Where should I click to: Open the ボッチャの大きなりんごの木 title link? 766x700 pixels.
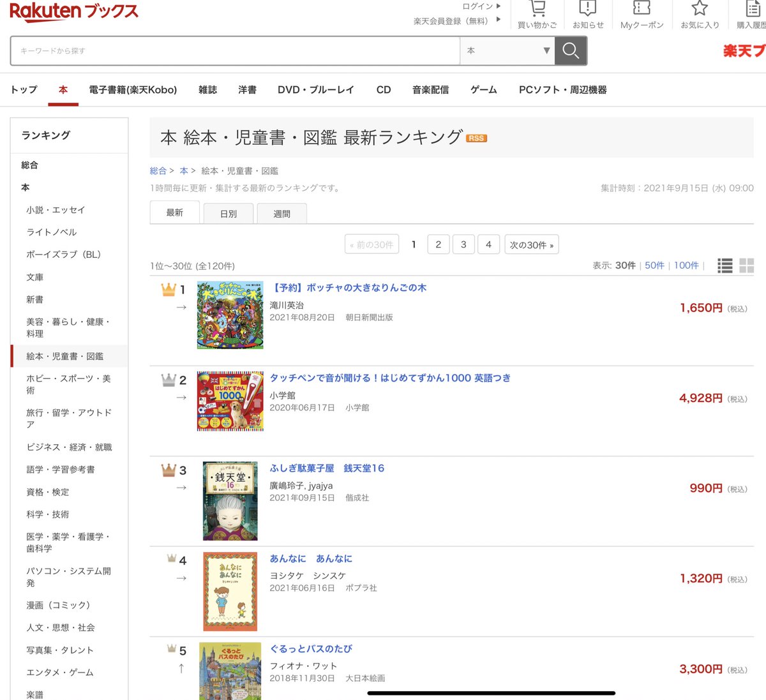[x=349, y=288]
